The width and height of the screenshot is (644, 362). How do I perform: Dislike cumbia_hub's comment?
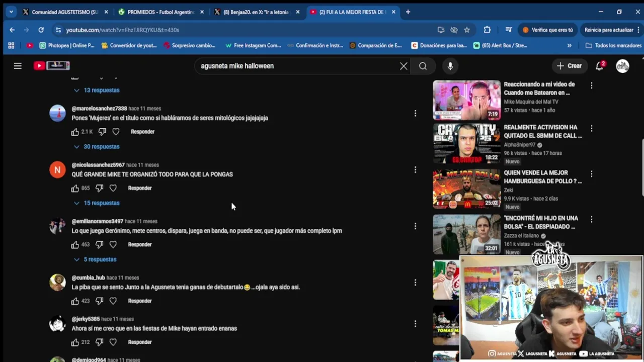(99, 301)
